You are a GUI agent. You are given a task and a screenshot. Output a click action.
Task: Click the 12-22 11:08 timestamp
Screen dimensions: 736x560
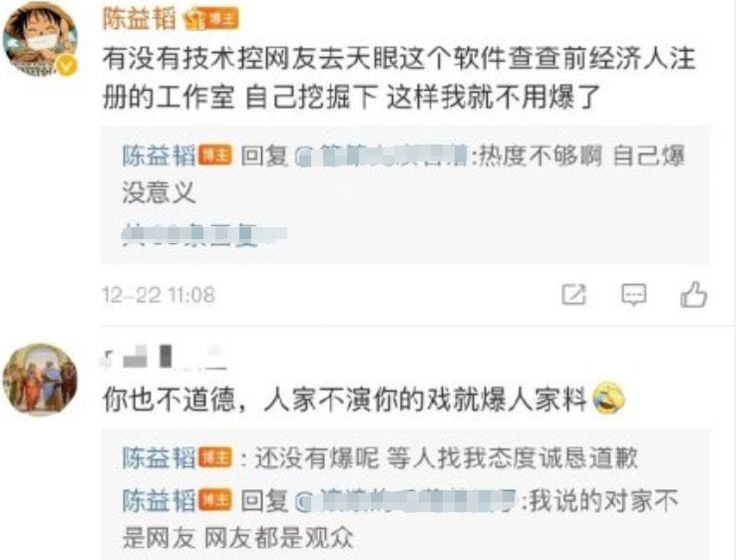click(x=159, y=295)
